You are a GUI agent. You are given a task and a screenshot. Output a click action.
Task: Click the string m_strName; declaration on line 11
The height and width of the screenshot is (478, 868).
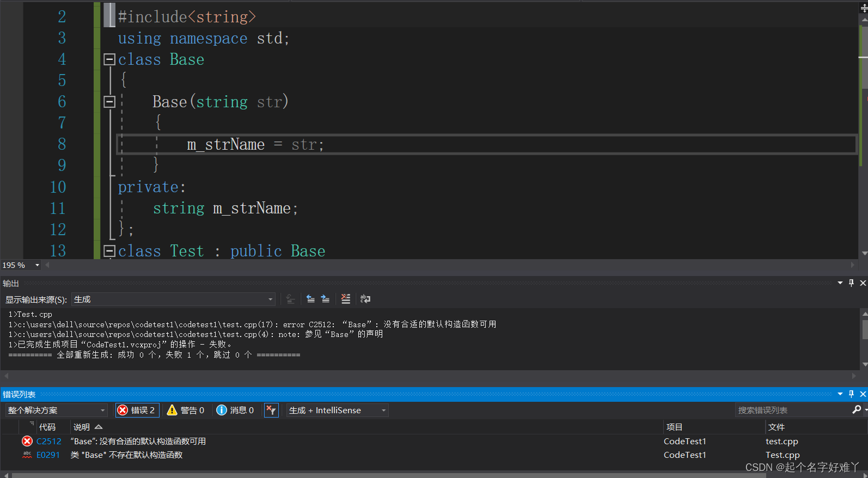(225, 209)
